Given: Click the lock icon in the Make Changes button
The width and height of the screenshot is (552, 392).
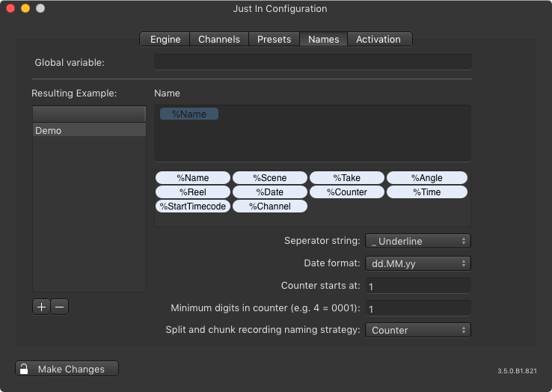Looking at the screenshot, I should [24, 369].
